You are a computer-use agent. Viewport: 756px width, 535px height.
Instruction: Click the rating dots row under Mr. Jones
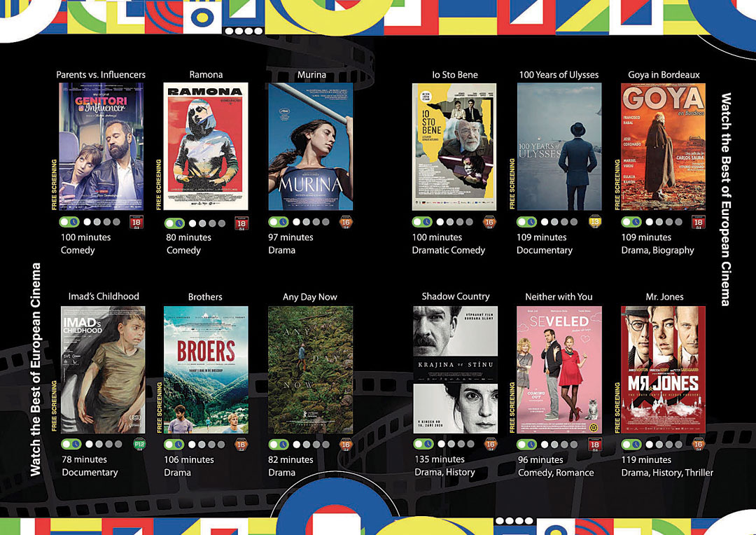(664, 444)
